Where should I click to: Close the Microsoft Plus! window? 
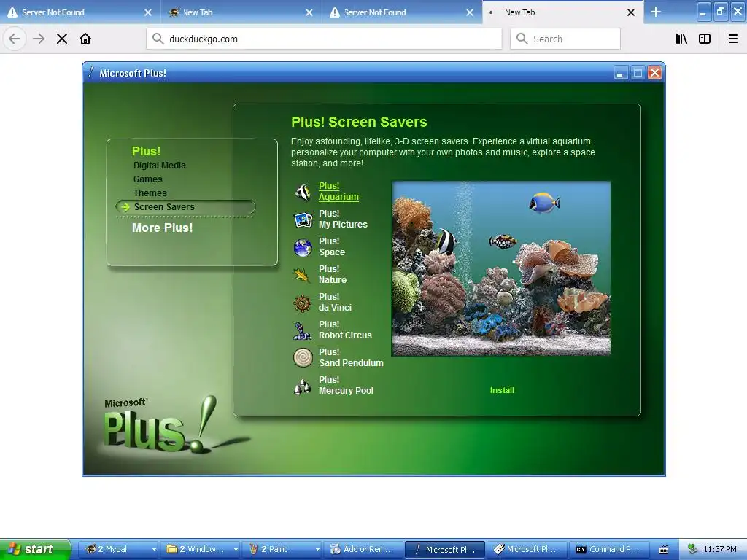pyautogui.click(x=654, y=73)
